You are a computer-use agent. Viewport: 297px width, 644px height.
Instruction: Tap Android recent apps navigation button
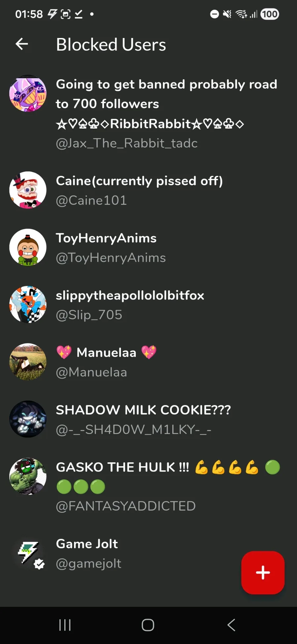pyautogui.click(x=65, y=625)
